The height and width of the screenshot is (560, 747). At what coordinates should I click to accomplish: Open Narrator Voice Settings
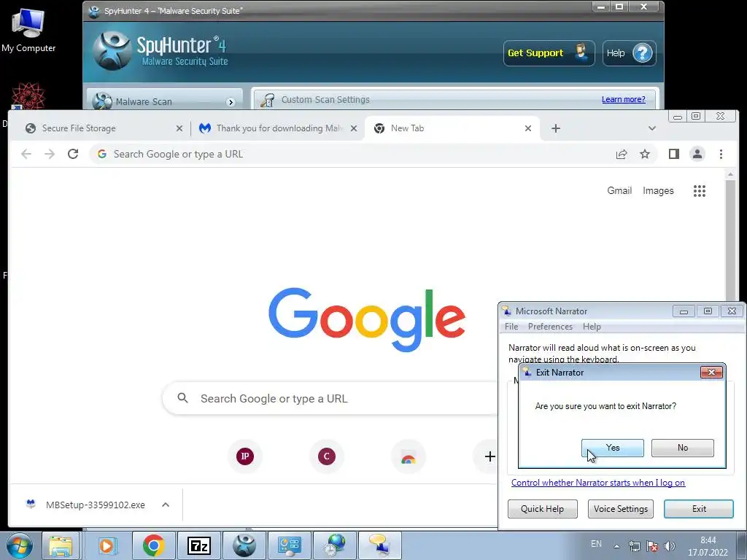coord(620,508)
